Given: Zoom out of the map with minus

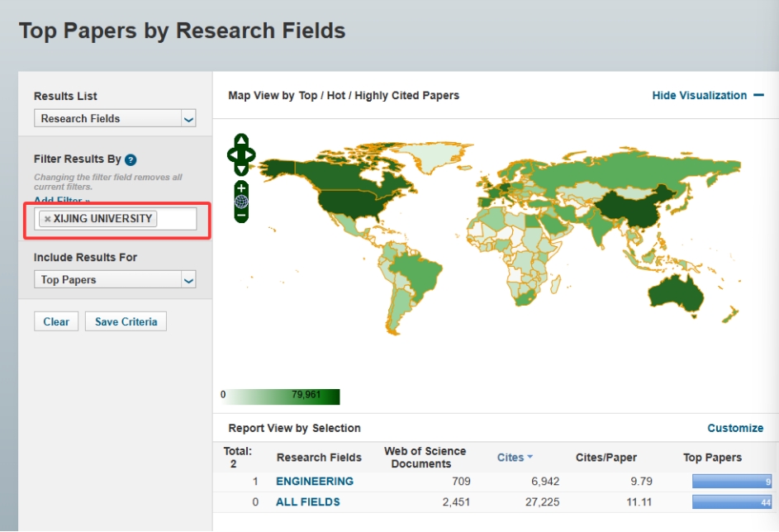Looking at the screenshot, I should click(241, 215).
